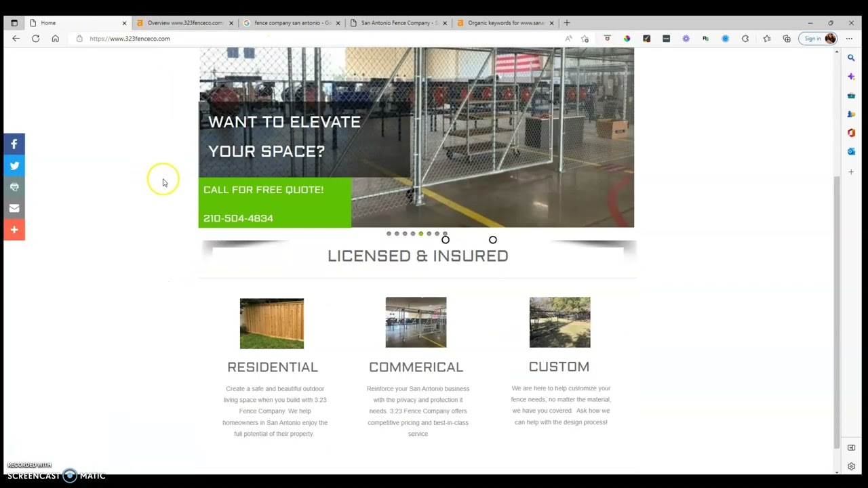Open the new tab plus button
Image resolution: width=868 pixels, height=488 pixels.
click(567, 23)
